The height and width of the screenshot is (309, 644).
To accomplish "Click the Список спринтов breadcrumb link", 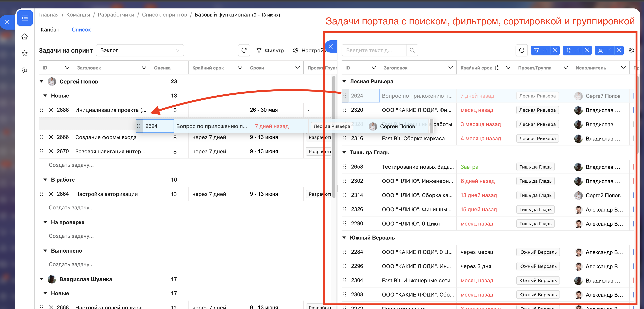I will (164, 15).
